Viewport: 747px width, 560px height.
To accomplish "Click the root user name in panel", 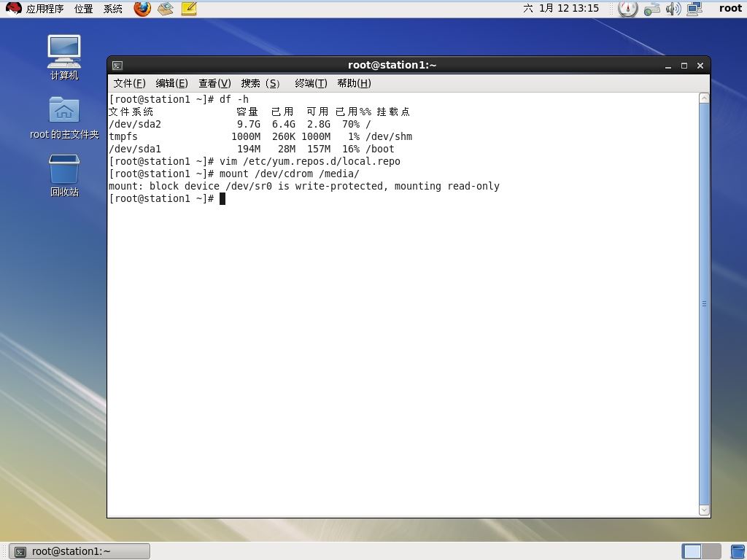I will pos(729,9).
